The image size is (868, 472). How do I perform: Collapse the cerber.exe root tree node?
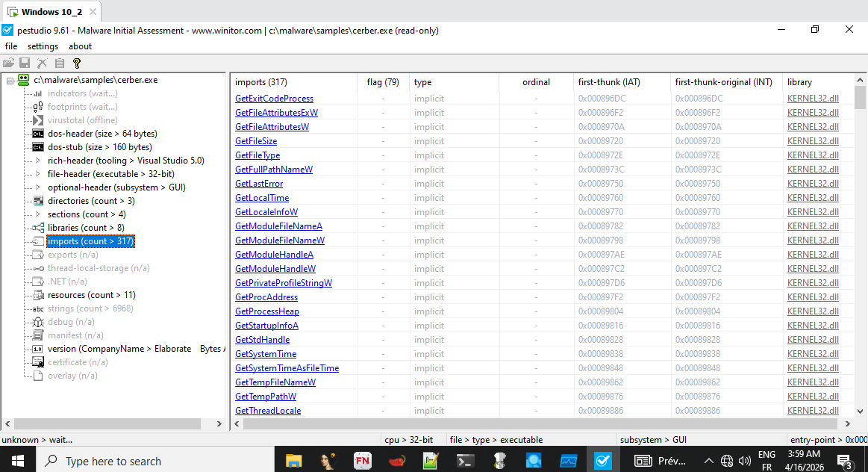tap(10, 81)
